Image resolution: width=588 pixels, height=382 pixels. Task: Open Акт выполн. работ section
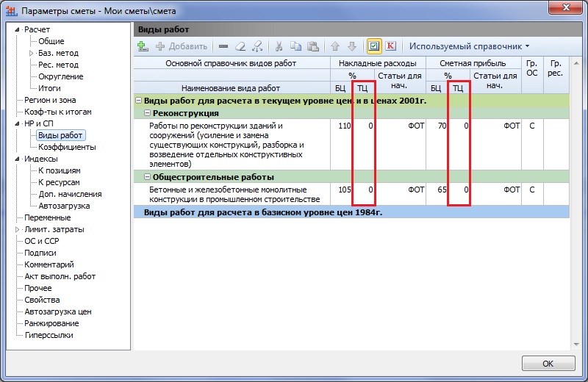(x=60, y=276)
